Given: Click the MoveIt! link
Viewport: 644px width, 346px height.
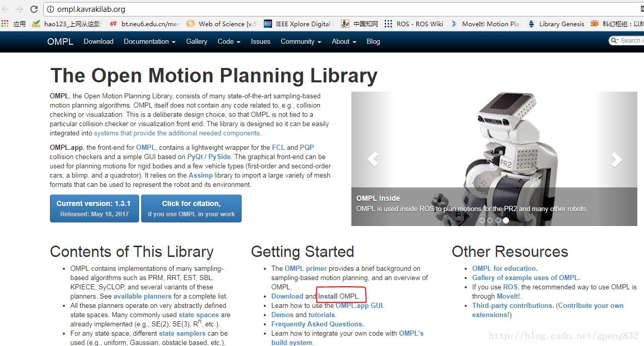Looking at the screenshot, I should (x=509, y=296).
